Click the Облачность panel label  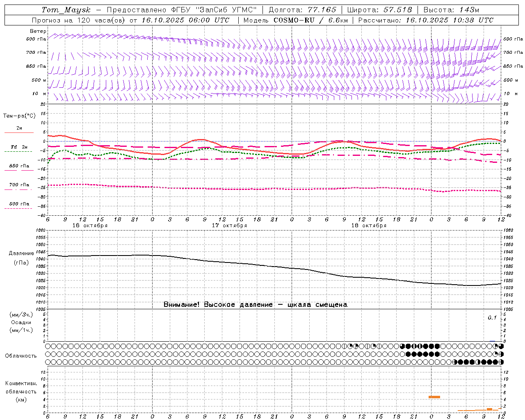21,356
